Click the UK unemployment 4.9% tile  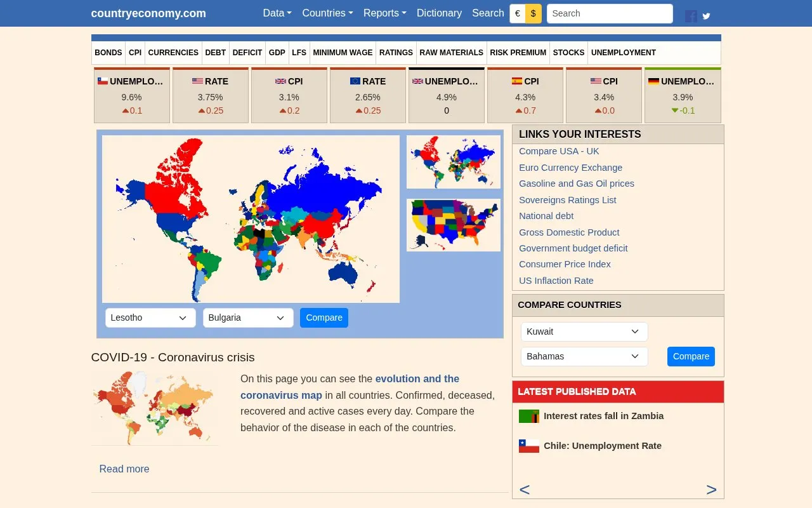pyautogui.click(x=447, y=95)
